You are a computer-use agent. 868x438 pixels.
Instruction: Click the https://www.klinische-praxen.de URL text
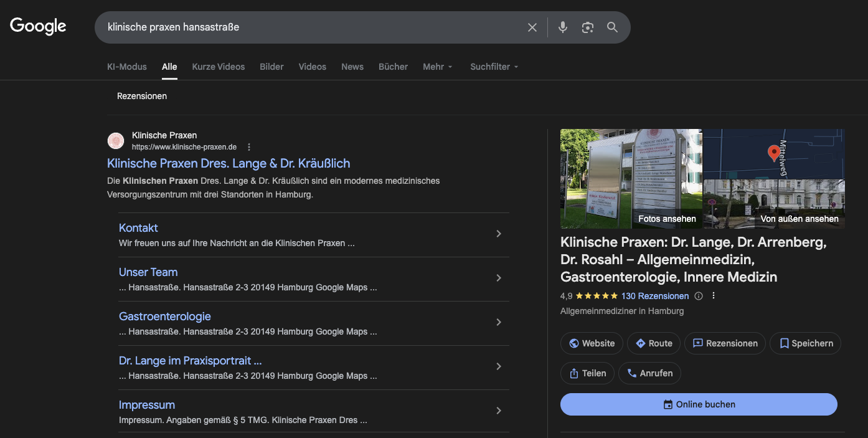(184, 147)
